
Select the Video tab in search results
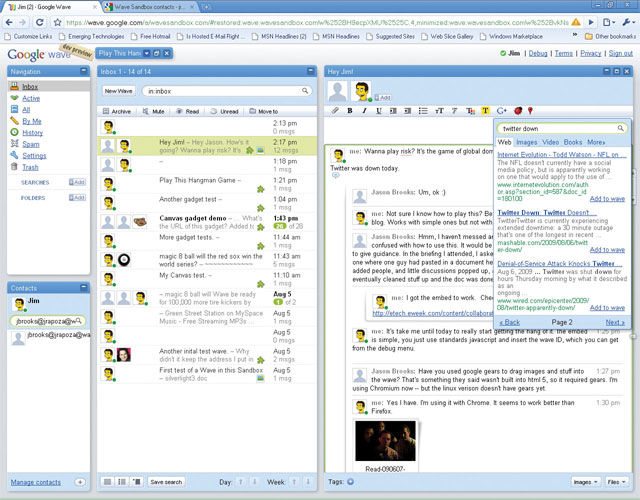[x=550, y=142]
